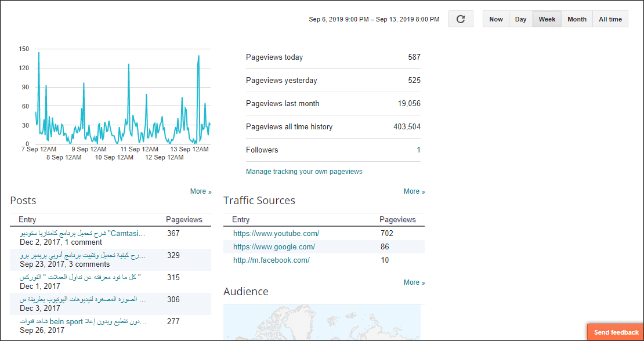Select the Day time range

(x=521, y=19)
